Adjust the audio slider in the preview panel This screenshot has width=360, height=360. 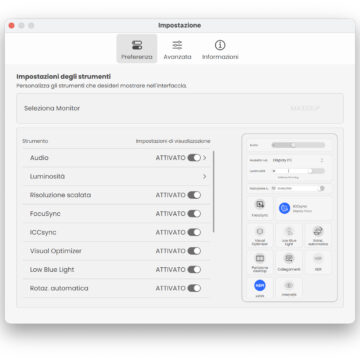click(x=298, y=145)
